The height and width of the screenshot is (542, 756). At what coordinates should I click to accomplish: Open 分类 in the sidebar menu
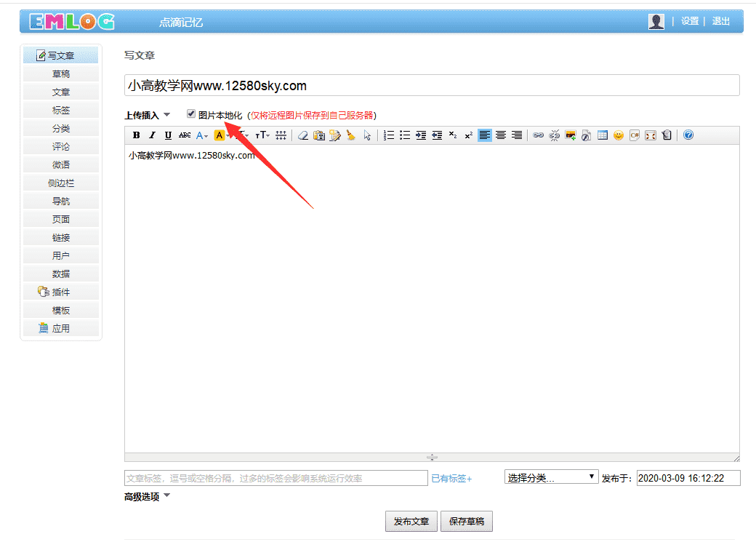61,128
